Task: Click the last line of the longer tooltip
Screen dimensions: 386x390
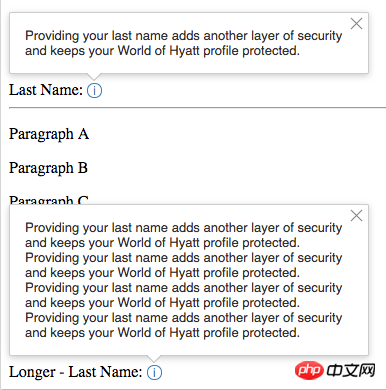Action: (162, 333)
